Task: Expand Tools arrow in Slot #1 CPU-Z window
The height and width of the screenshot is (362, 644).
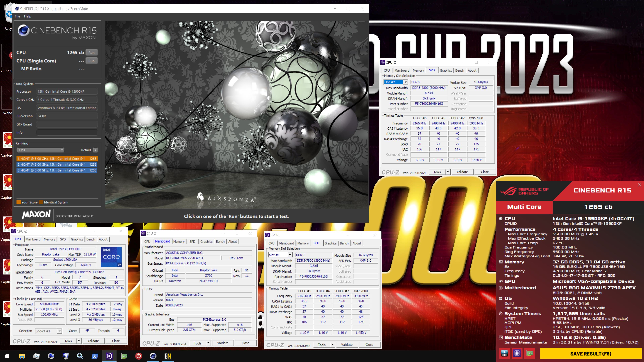Action: (333, 345)
